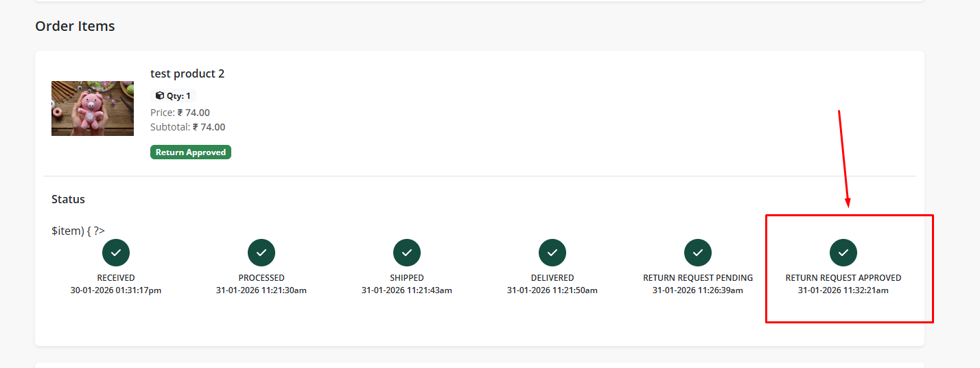This screenshot has height=368, width=980.
Task: Click the Order Items heading
Action: coord(75,26)
